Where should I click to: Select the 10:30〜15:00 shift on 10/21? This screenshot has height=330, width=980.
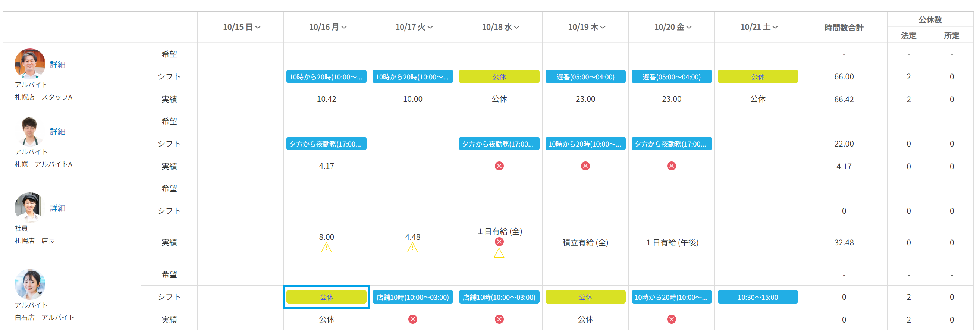point(757,297)
